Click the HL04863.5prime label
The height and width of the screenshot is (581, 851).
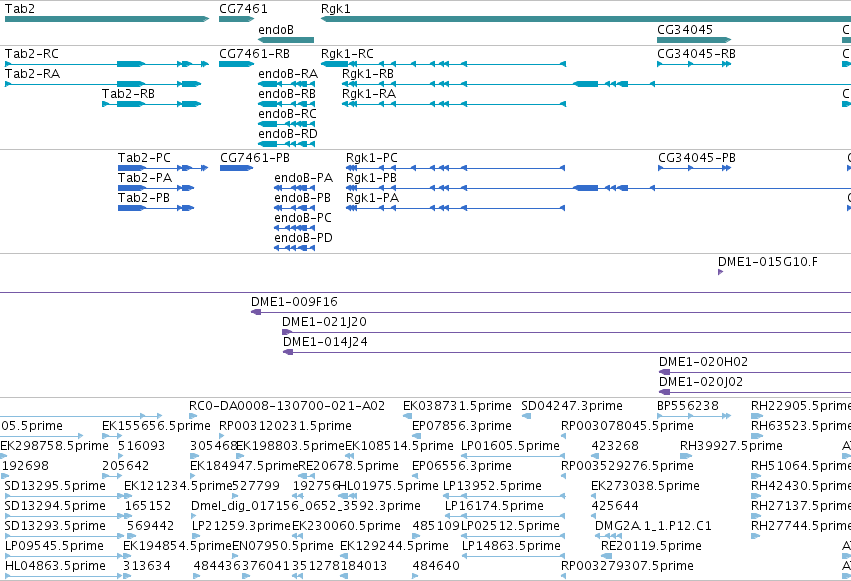pos(55,566)
